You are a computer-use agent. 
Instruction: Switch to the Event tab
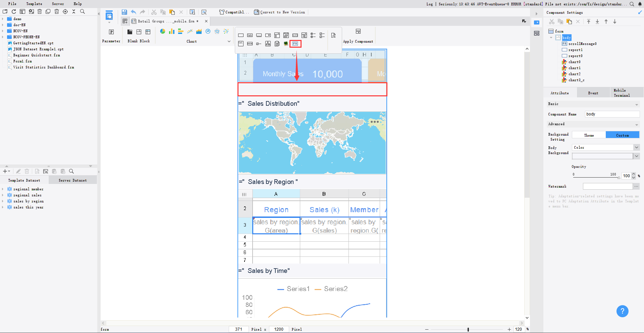click(x=593, y=93)
